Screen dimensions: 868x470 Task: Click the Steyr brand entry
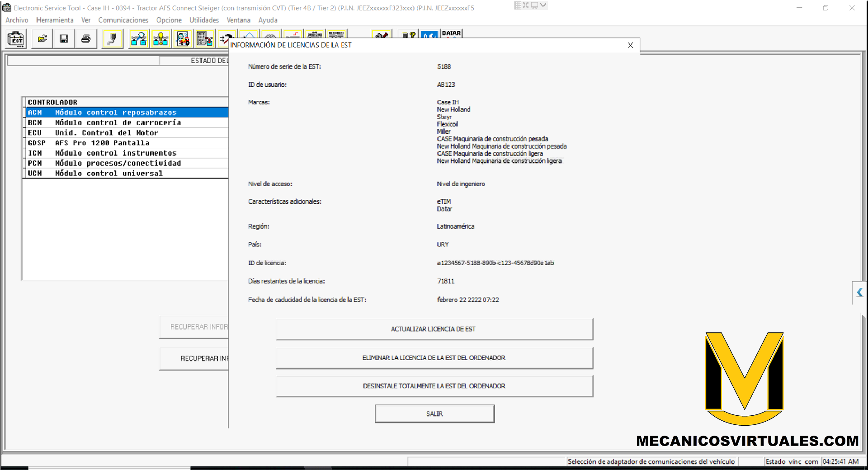[444, 117]
